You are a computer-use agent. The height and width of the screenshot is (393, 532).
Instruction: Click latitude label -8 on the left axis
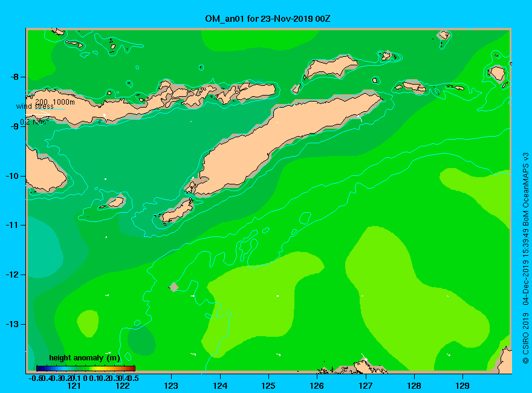tap(15, 77)
